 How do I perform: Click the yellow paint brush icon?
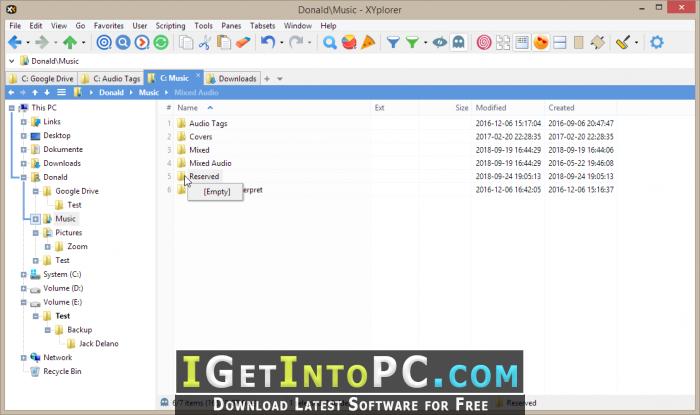pos(623,42)
